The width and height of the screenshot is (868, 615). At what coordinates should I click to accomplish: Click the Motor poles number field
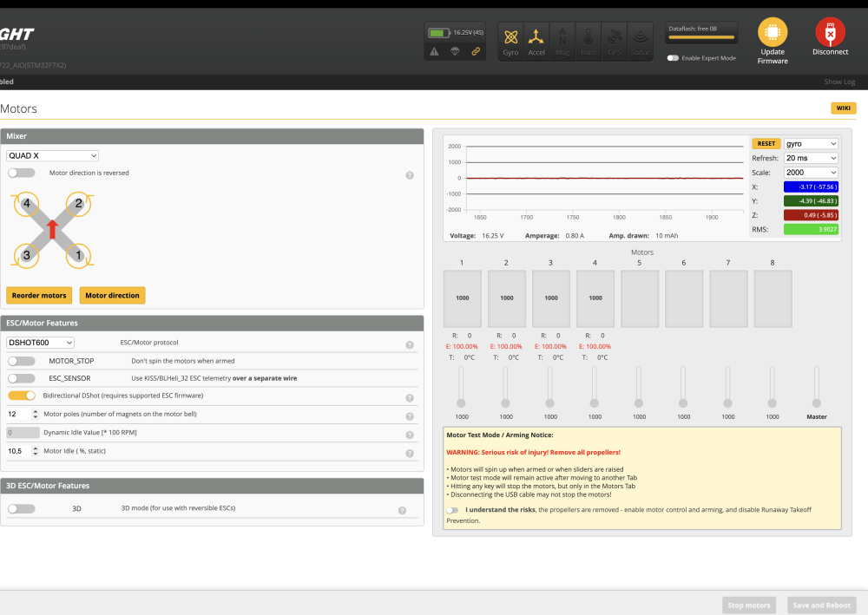click(x=19, y=415)
